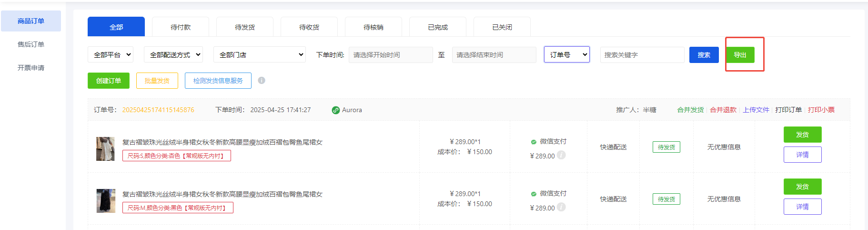This screenshot has height=230, width=868.
Task: Open the black skirt product thumbnail
Action: click(x=105, y=201)
